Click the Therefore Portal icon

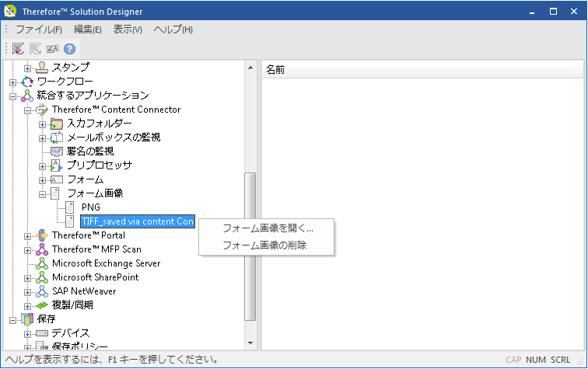coord(42,235)
